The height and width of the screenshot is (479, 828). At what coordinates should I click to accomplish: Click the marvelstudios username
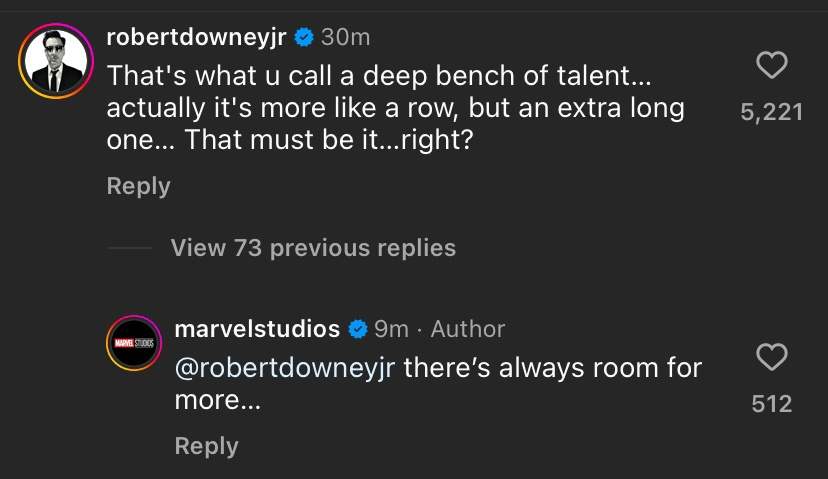(x=257, y=328)
